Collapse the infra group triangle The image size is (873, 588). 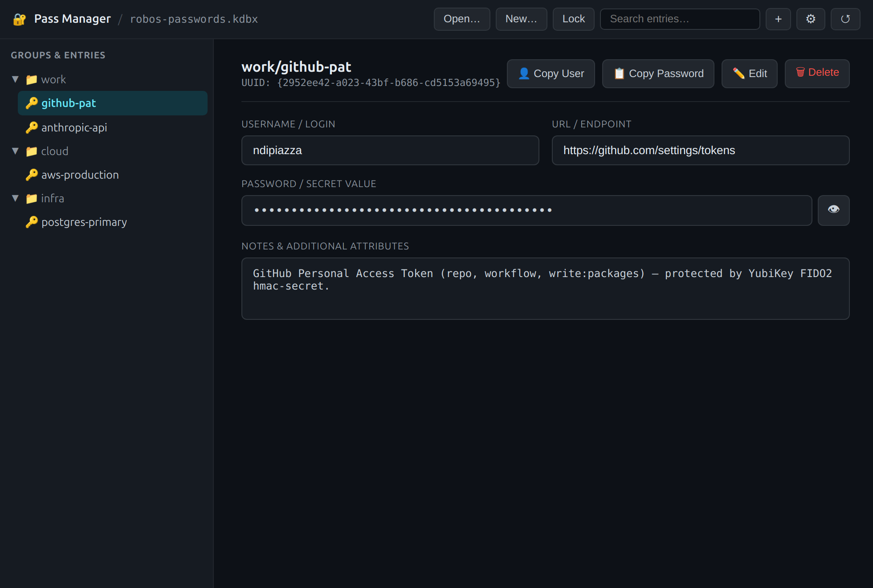15,199
